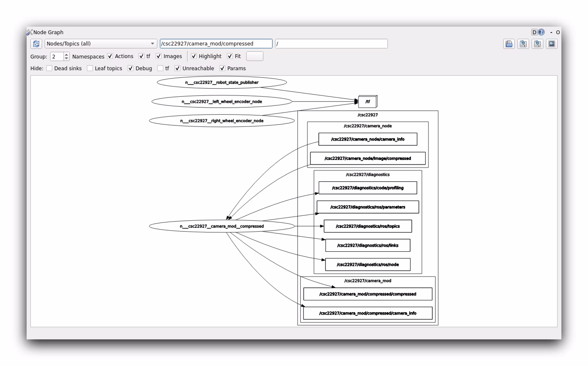Image resolution: width=588 pixels, height=366 pixels.
Task: Open a saved DOT graph file
Action: (509, 44)
